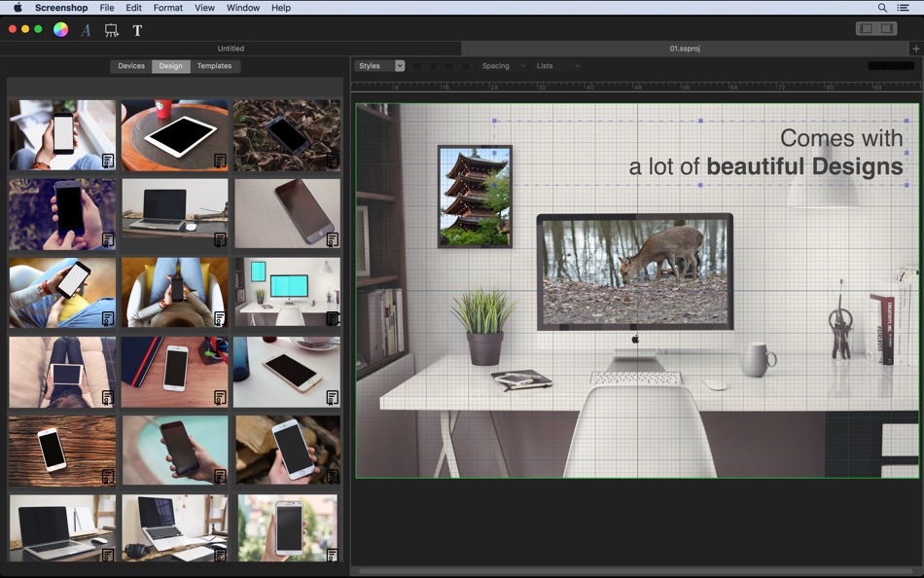Viewport: 924px width, 578px height.
Task: Select open laptop with mouse design
Action: coord(62,527)
